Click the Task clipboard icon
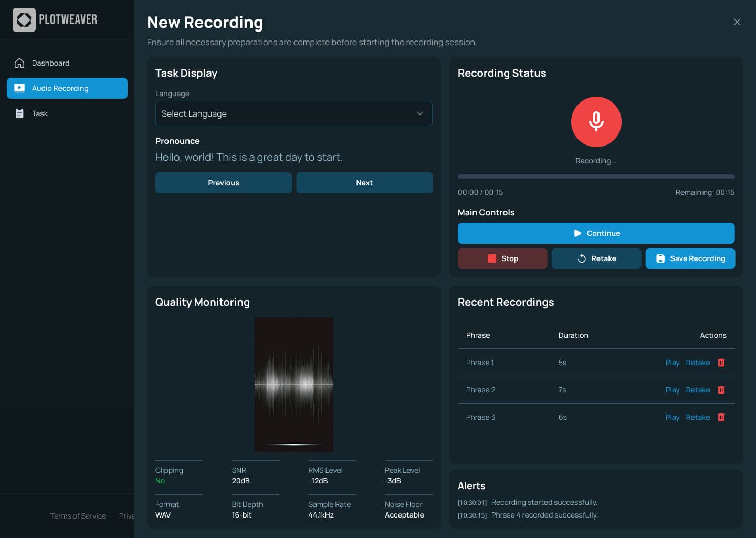The image size is (756, 538). coord(19,113)
